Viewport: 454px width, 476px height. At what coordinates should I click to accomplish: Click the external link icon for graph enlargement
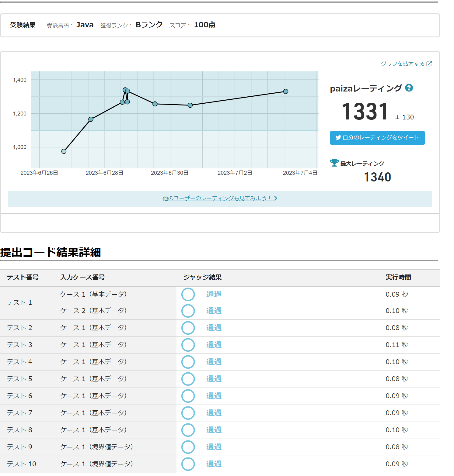(429, 64)
